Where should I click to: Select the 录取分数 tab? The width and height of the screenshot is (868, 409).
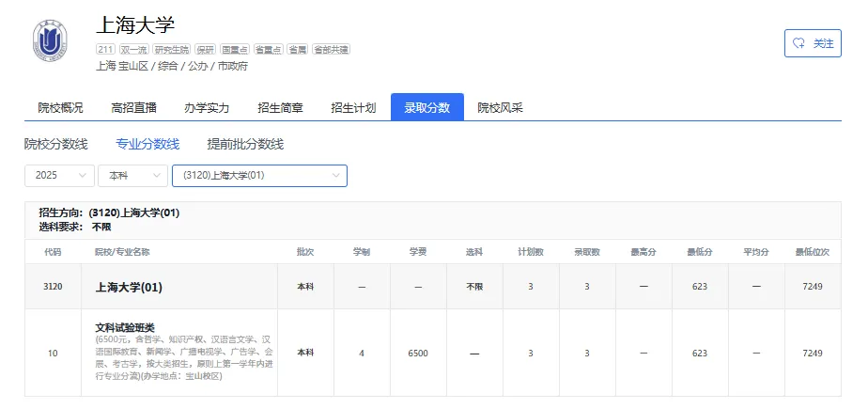pyautogui.click(x=426, y=107)
